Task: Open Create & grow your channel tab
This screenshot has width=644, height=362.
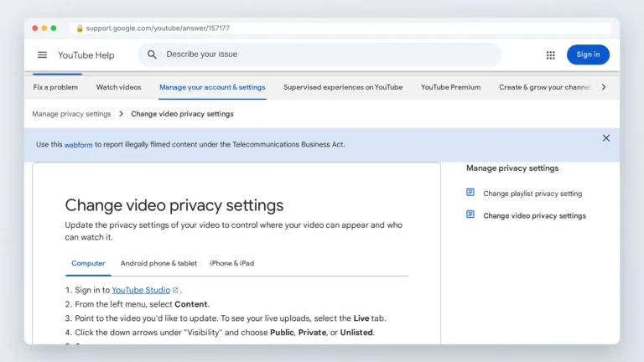Action: click(x=544, y=87)
